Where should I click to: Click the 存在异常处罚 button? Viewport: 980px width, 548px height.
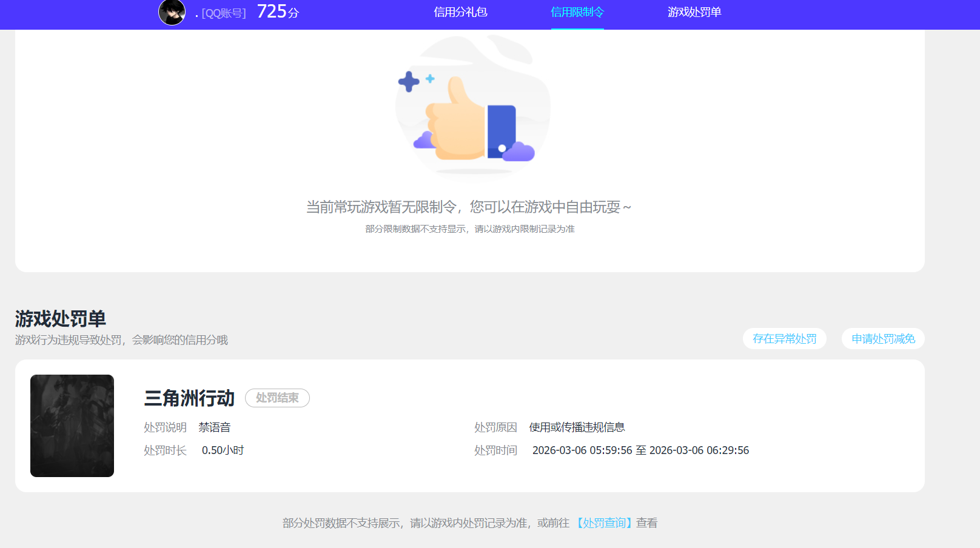tap(785, 339)
